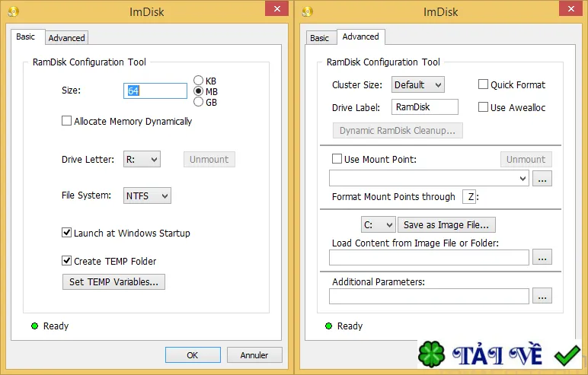The height and width of the screenshot is (375, 588).
Task: Switch to Advanced tab in left window
Action: pyautogui.click(x=66, y=38)
